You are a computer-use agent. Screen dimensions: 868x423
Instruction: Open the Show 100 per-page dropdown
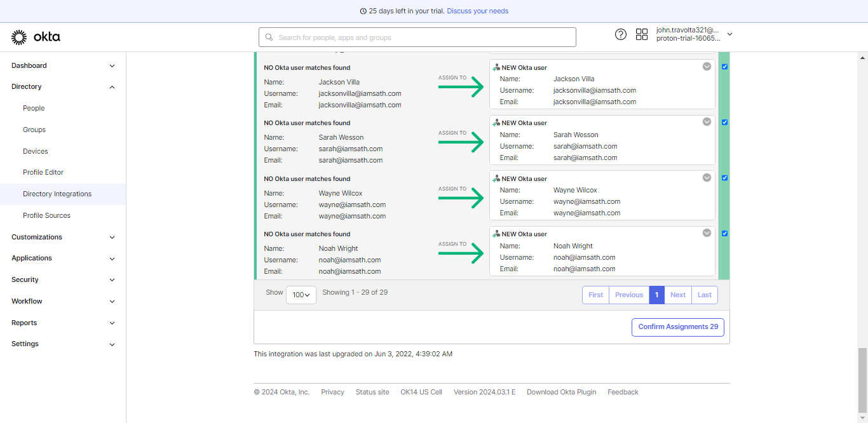click(x=301, y=295)
